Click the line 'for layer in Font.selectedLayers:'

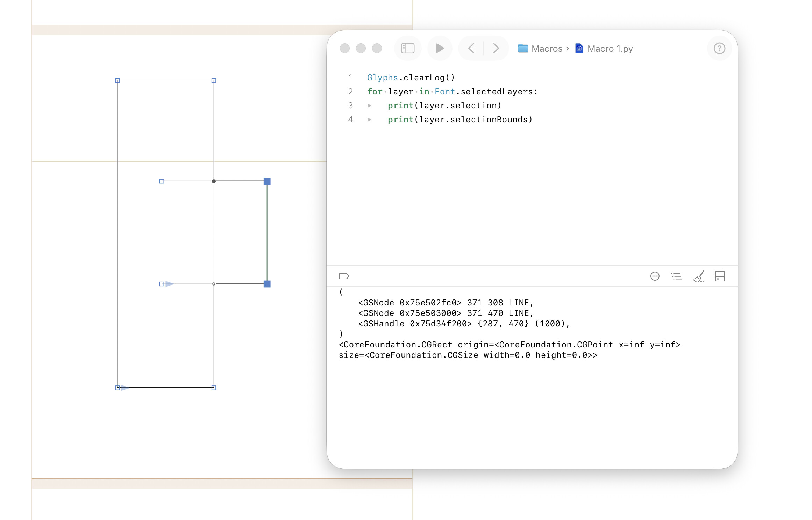pos(453,92)
